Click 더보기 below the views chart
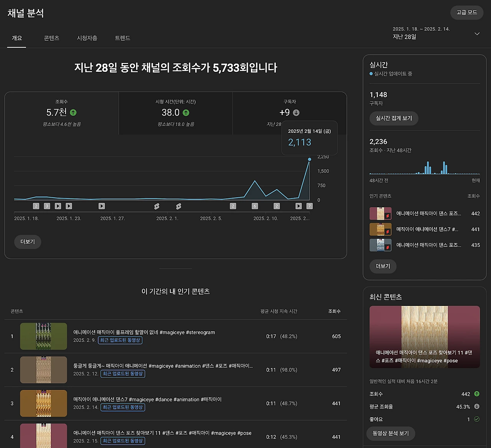Viewport: 491px width, 448px height. (27, 242)
